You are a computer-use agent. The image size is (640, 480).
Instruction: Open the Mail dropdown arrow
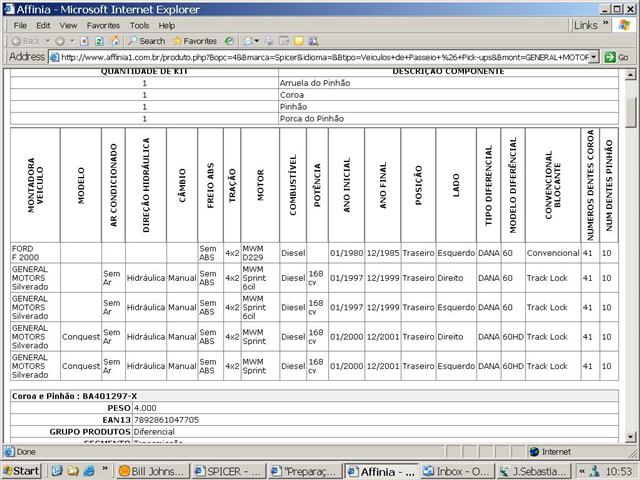click(x=257, y=41)
